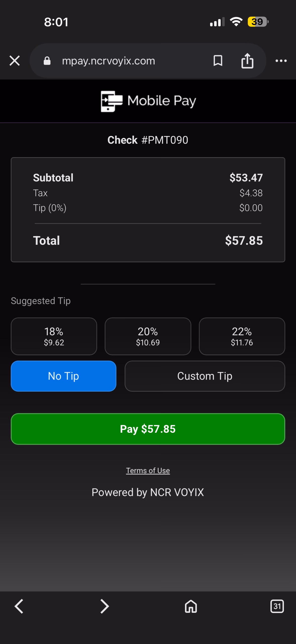
Task: Tap the green Pay $57.85 button
Action: pyautogui.click(x=148, y=429)
